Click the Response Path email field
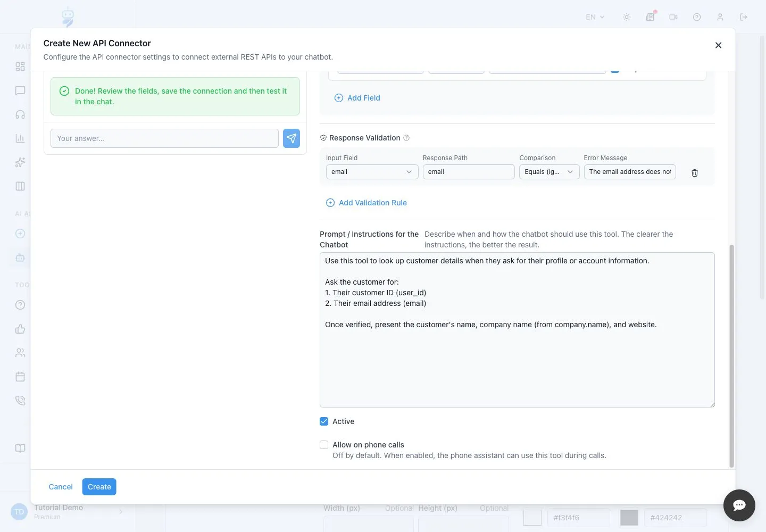This screenshot has width=766, height=532. pos(469,172)
